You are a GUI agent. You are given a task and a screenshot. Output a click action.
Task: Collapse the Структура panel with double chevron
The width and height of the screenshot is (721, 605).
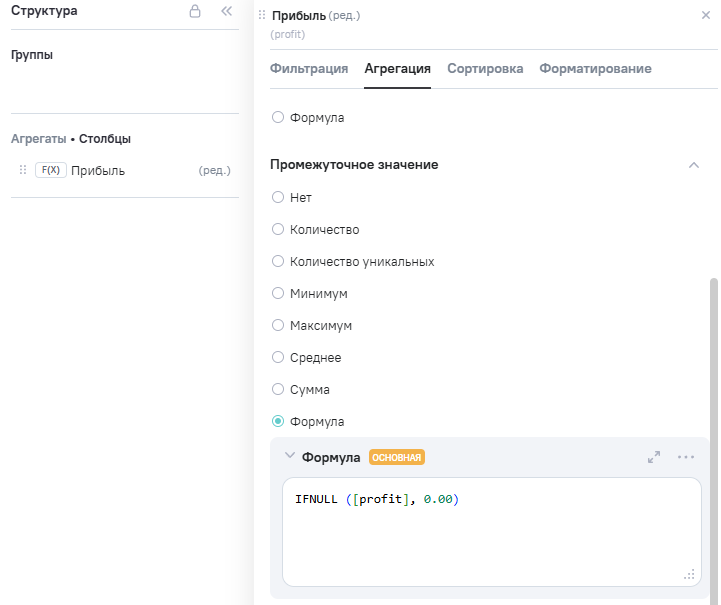[x=226, y=12]
